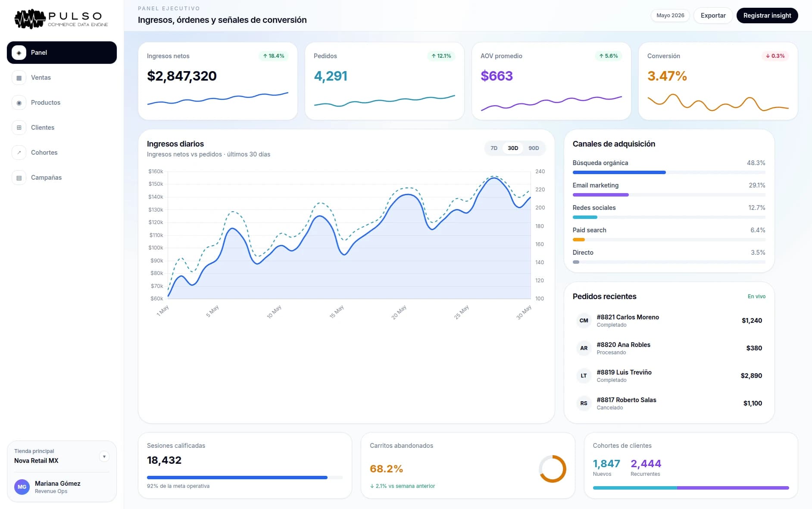The width and height of the screenshot is (812, 509).
Task: Click the Campañas sidebar icon
Action: [x=19, y=178]
